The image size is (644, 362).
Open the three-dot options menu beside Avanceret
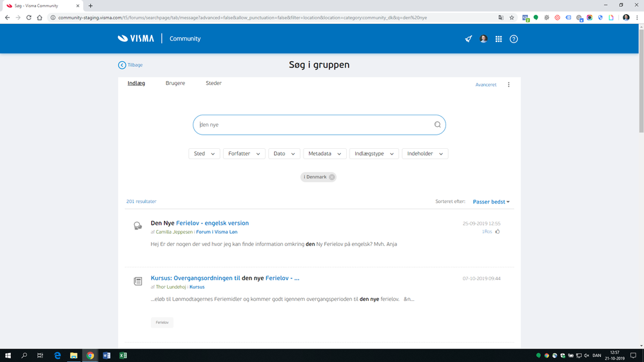click(x=509, y=84)
